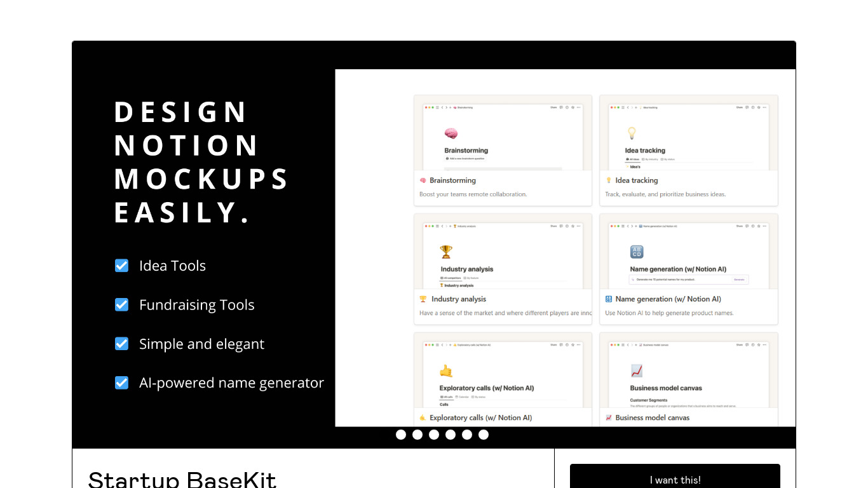Screen dimensions: 868x488
Task: Open the "Brainstorming" card title
Action: 452,180
